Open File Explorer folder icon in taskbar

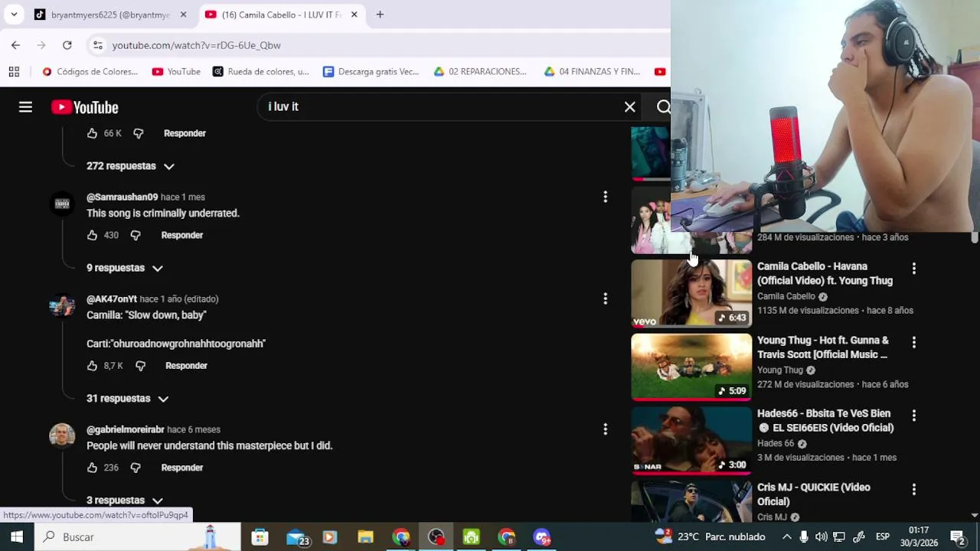coord(365,536)
